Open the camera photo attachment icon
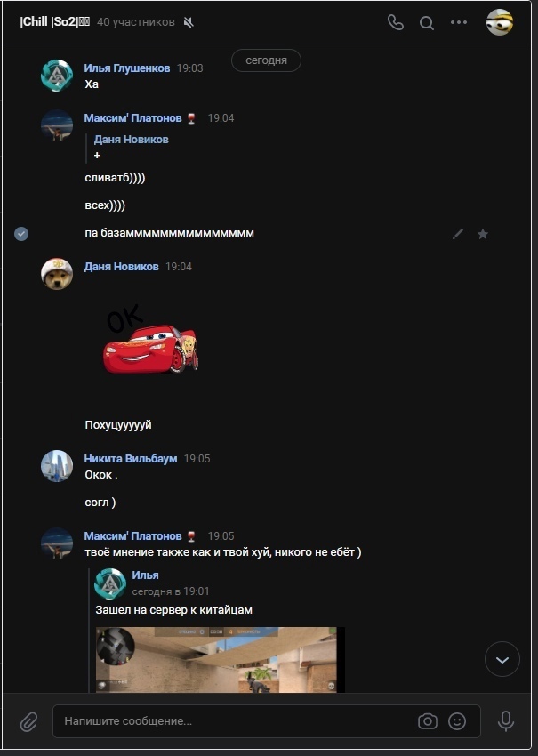The image size is (538, 756). [428, 721]
